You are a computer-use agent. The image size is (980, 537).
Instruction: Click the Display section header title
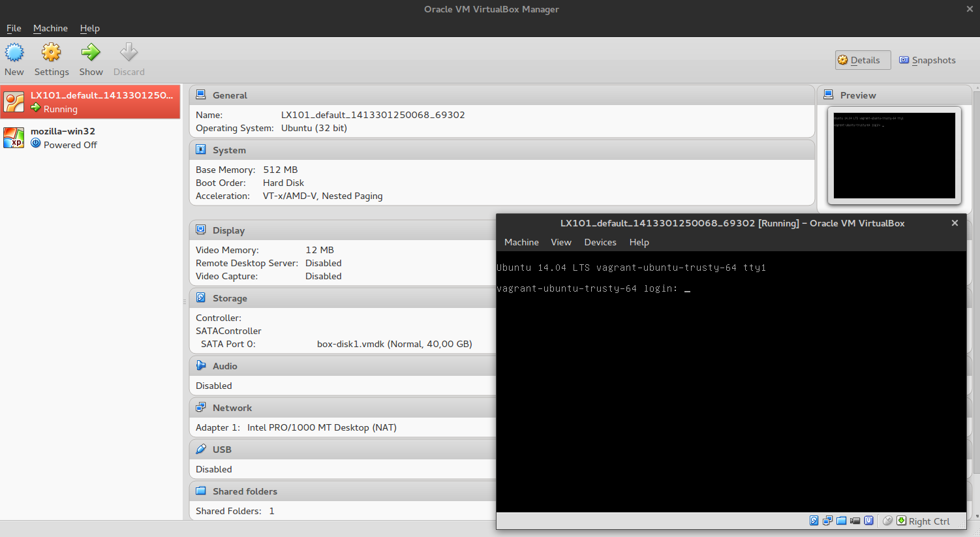coord(228,230)
